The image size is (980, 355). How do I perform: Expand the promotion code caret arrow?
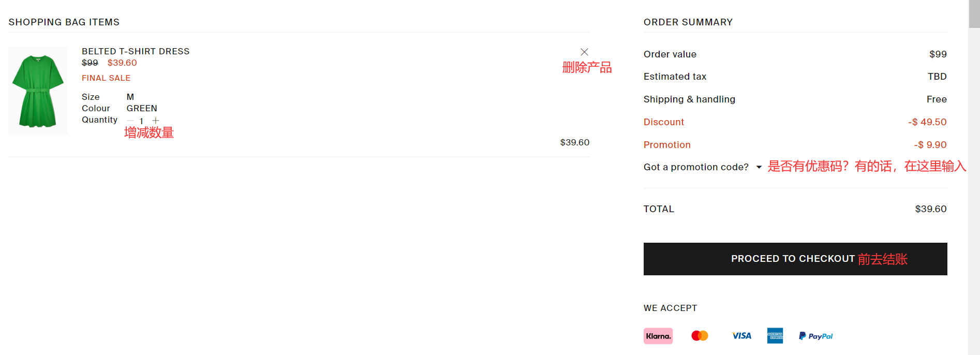click(759, 167)
